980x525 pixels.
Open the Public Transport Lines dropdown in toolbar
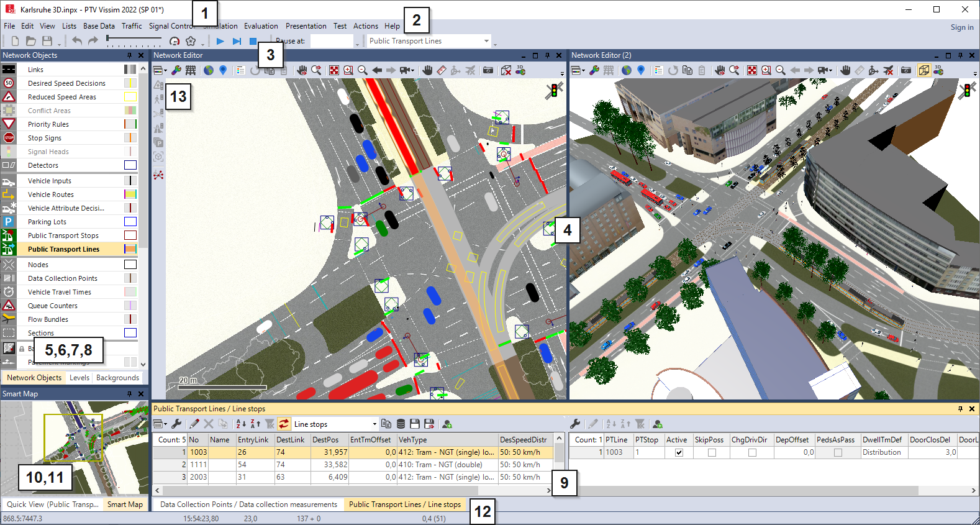click(486, 41)
